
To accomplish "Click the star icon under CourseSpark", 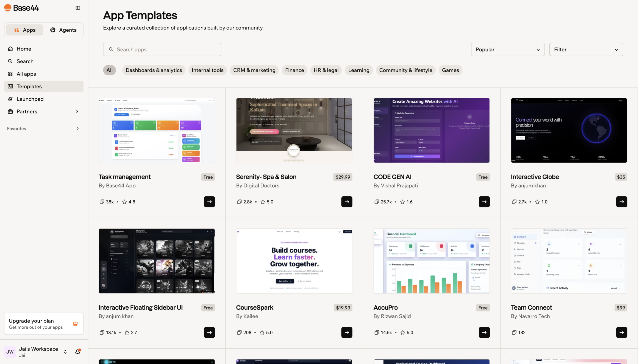I will click(262, 332).
